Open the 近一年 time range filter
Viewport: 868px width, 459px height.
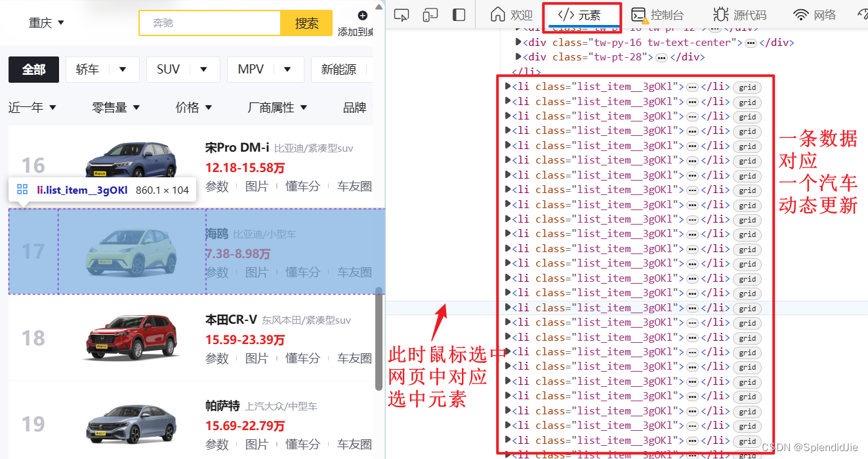click(x=32, y=107)
